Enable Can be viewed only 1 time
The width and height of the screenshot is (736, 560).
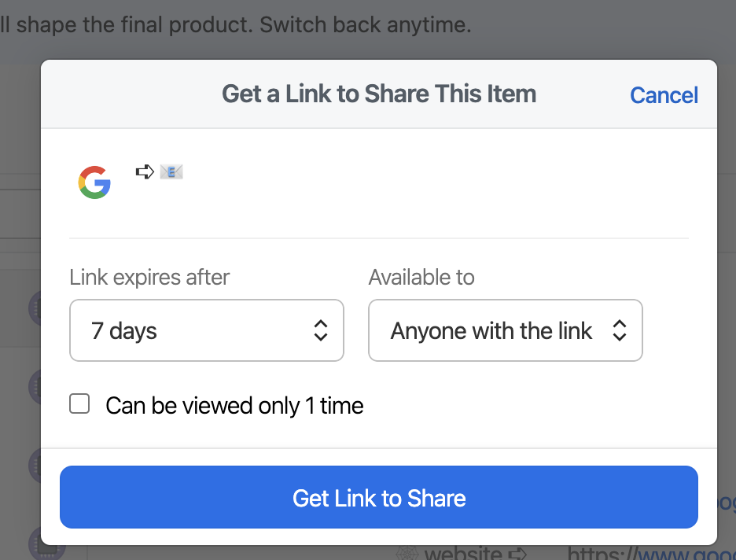point(79,404)
